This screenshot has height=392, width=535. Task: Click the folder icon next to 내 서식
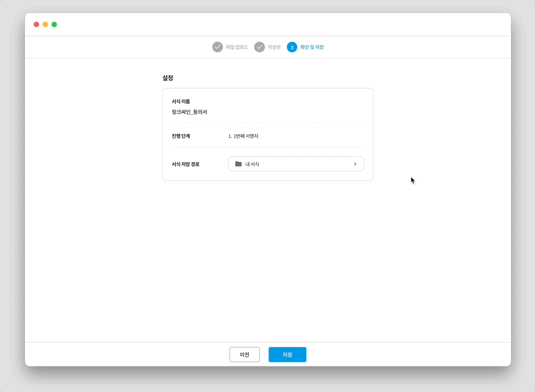(x=238, y=164)
